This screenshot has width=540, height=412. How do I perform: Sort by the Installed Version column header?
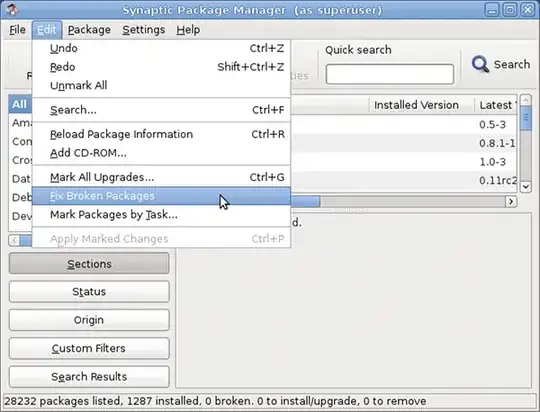tap(416, 105)
